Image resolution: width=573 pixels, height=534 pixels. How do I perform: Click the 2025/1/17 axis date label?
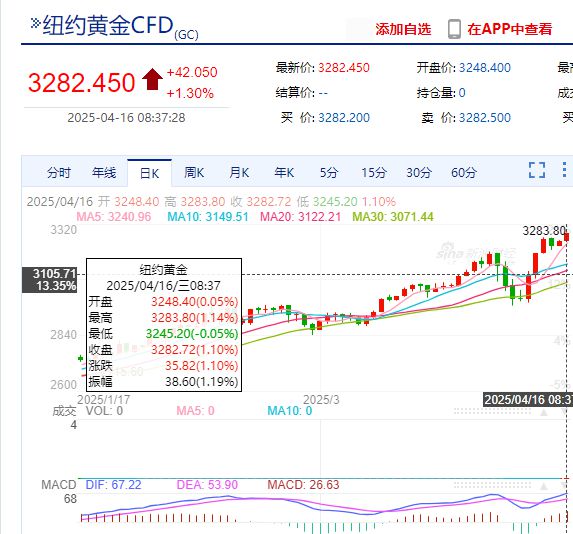(x=103, y=399)
